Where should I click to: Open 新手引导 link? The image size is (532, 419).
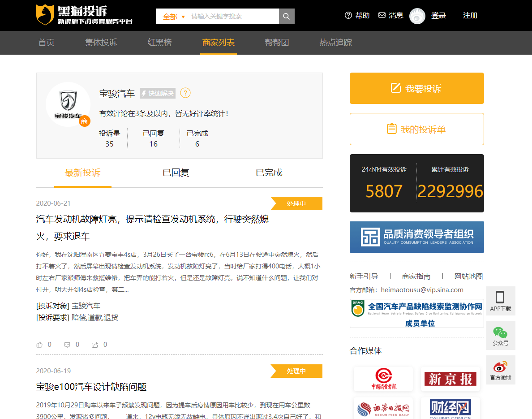(x=364, y=276)
